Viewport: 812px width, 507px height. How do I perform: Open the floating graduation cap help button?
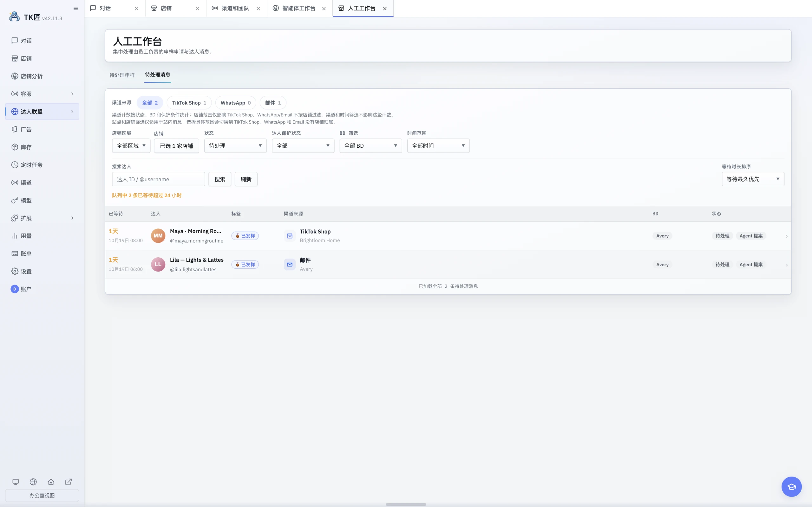pyautogui.click(x=791, y=486)
